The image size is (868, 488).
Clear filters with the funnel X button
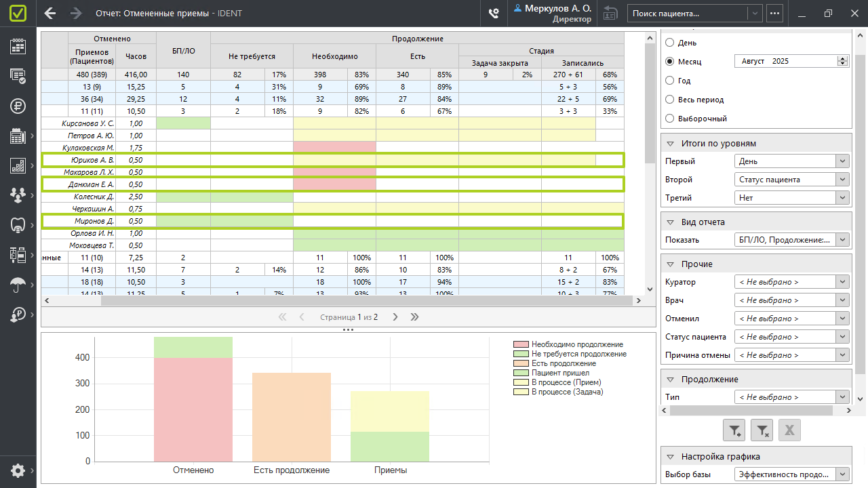[762, 429]
